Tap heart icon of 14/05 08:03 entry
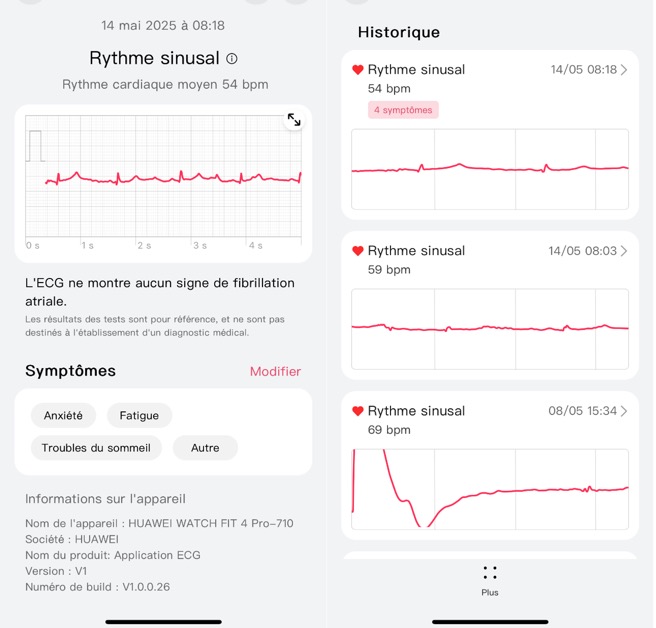The width and height of the screenshot is (656, 628). coord(358,251)
